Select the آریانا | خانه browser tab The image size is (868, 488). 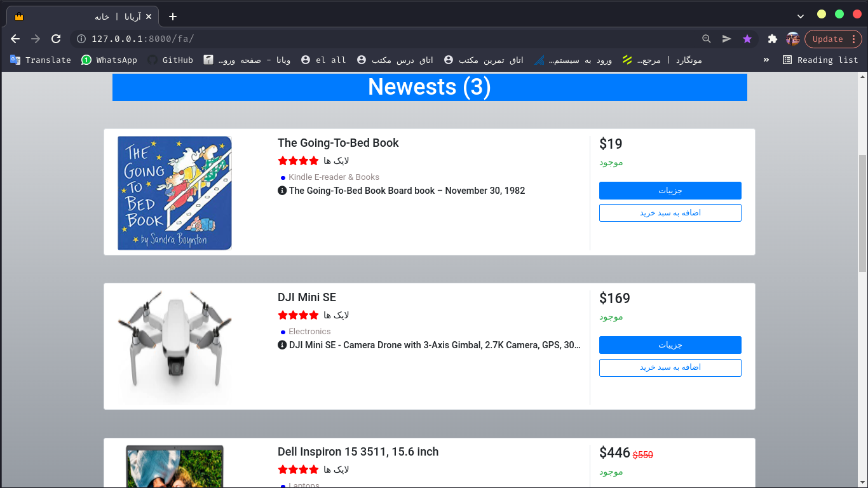point(83,17)
